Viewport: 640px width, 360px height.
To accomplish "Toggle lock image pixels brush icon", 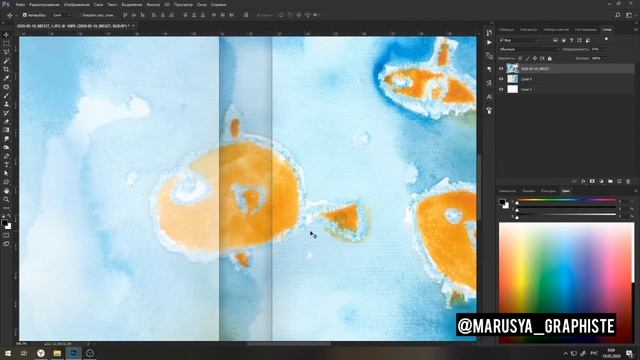I will 527,58.
